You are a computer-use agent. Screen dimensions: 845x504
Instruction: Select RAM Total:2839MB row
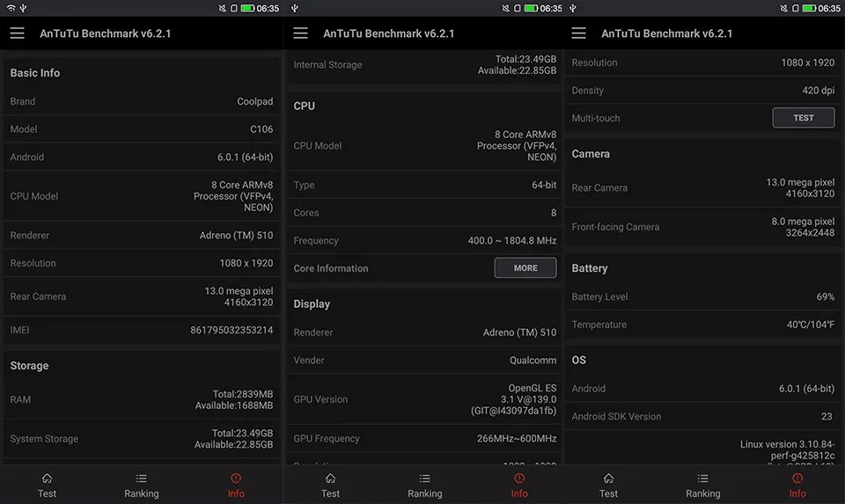tap(141, 399)
